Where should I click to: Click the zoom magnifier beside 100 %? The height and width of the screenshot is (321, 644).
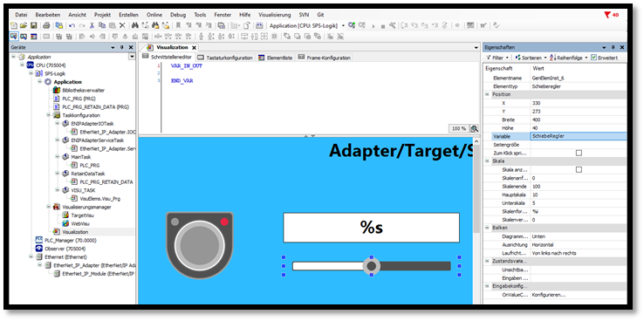[475, 128]
